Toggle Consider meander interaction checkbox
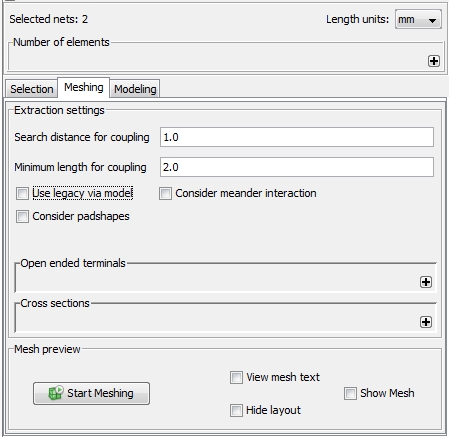Viewport: 449px width, 437px height. pyautogui.click(x=165, y=193)
